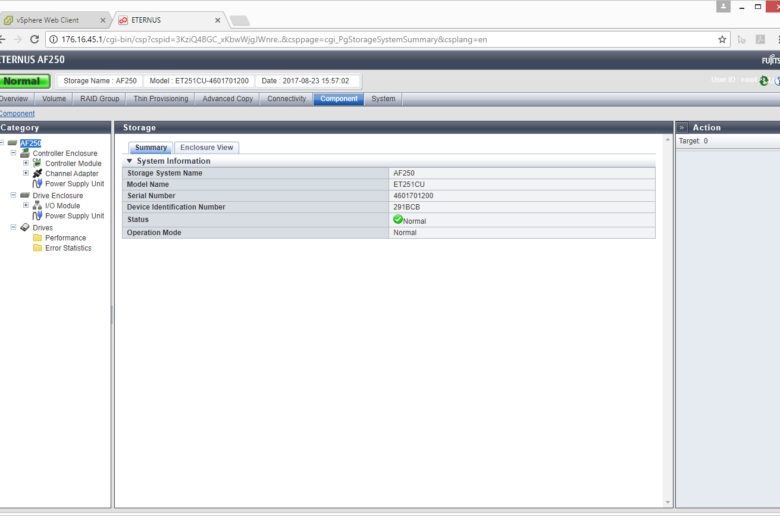Click the Controller Module board icon

pyautogui.click(x=37, y=163)
